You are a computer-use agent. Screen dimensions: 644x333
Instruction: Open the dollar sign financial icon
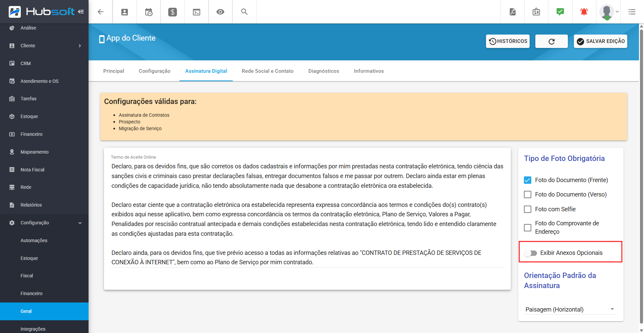(x=172, y=12)
